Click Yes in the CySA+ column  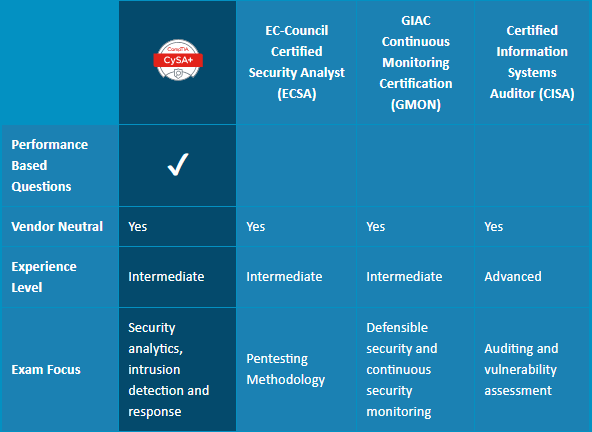point(137,227)
